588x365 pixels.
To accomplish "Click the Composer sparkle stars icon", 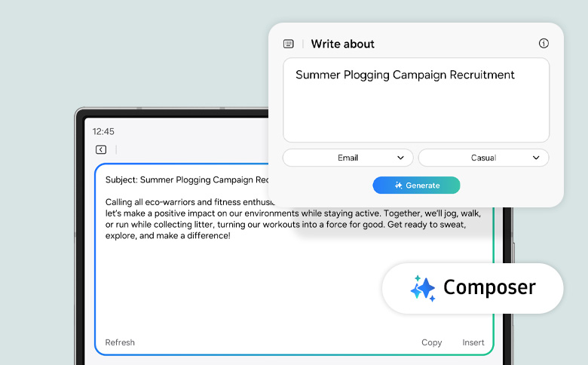I will click(x=423, y=288).
